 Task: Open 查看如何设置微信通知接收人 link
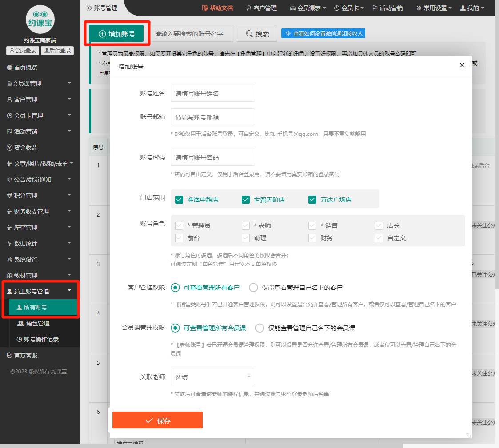coord(323,33)
